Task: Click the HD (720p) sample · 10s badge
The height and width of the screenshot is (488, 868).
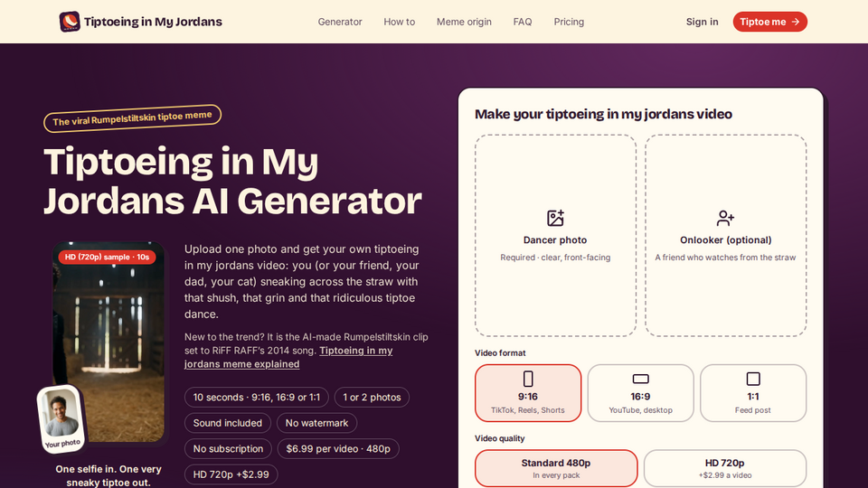Action: [107, 257]
